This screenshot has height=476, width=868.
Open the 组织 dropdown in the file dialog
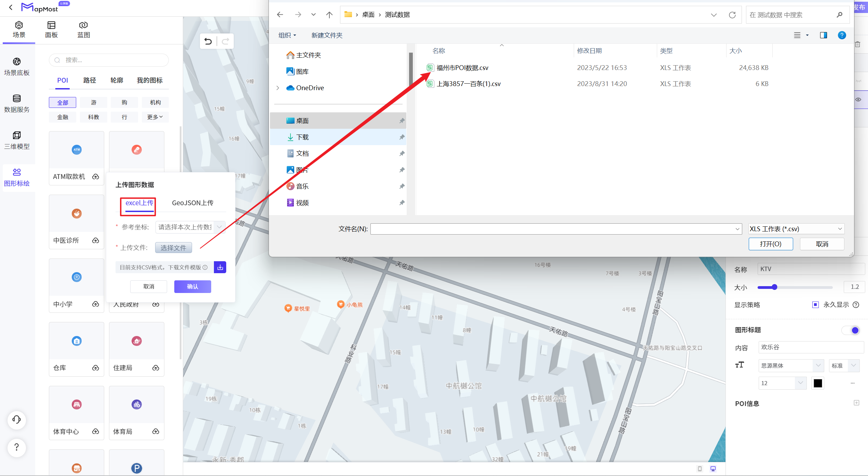(287, 35)
